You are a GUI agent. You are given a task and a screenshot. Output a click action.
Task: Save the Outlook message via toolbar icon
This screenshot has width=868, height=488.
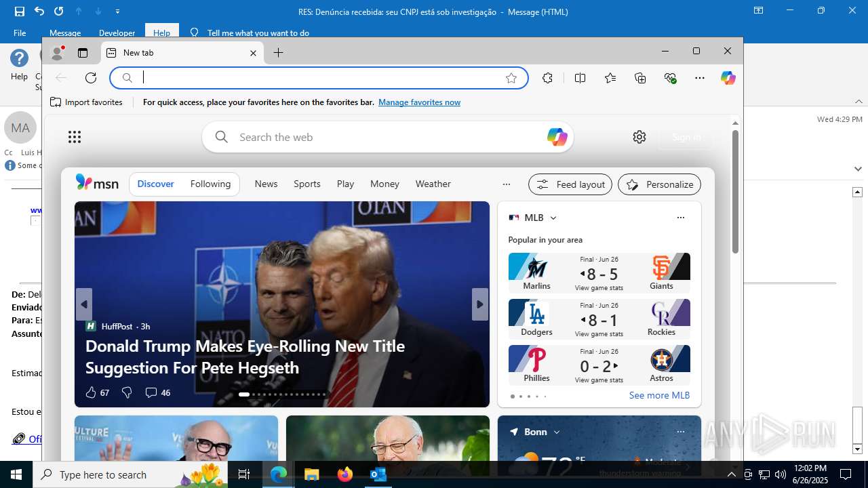[x=20, y=12]
